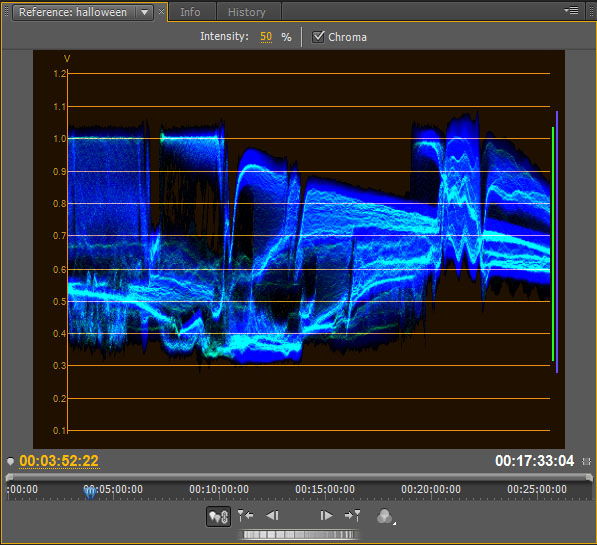Click the playhead marker in the time ruler
Screen dimensions: 597x545
(x=90, y=492)
